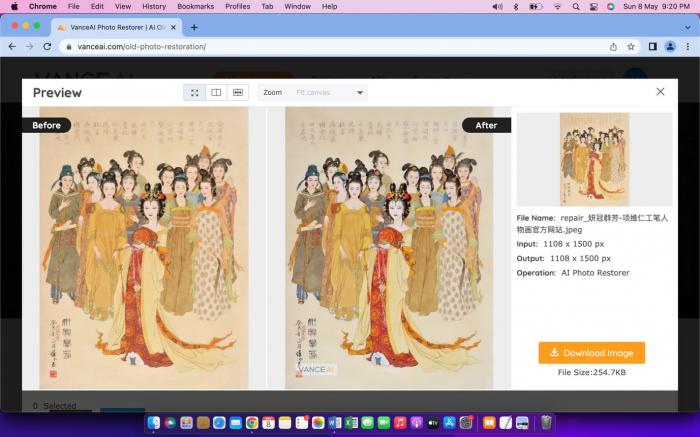Open the Tab menu
Viewport: 700px width, 437px height.
(267, 6)
